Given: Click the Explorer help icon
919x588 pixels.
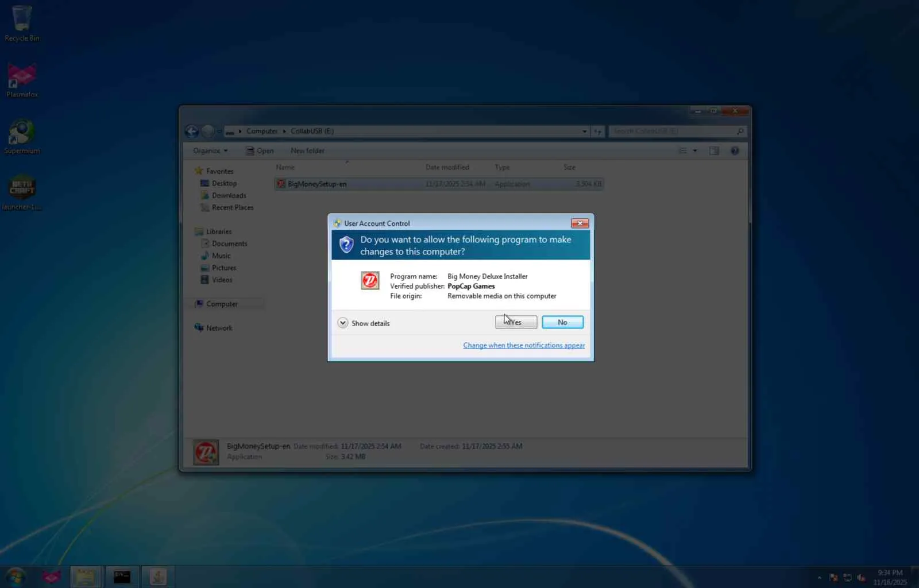Looking at the screenshot, I should 735,150.
